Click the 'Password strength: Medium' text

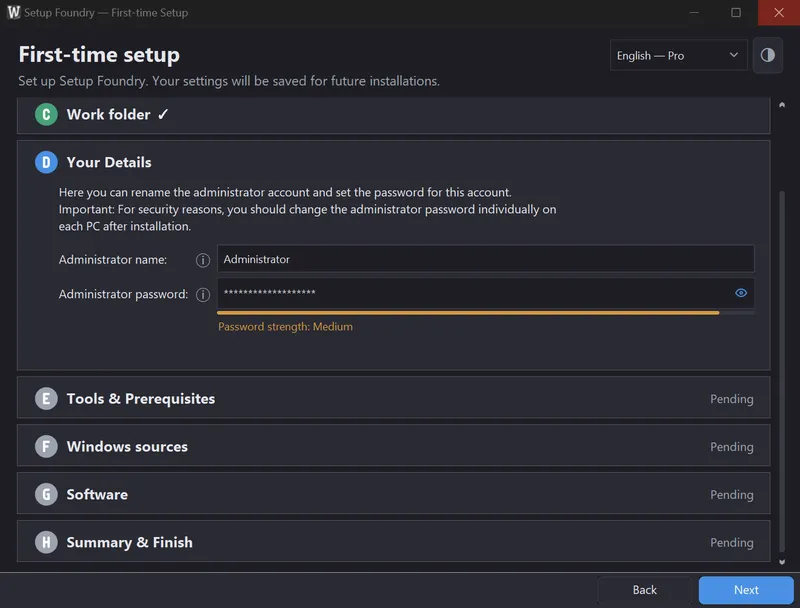coord(285,326)
